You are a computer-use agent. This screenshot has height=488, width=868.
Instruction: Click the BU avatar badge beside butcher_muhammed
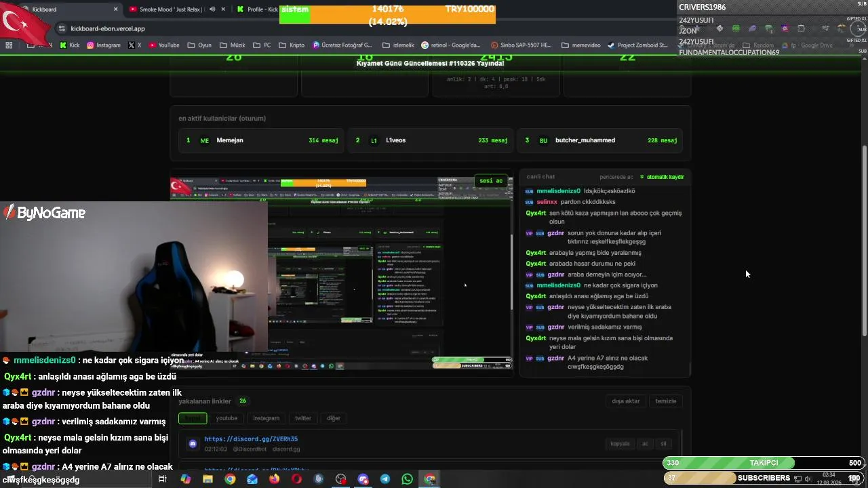click(543, 140)
